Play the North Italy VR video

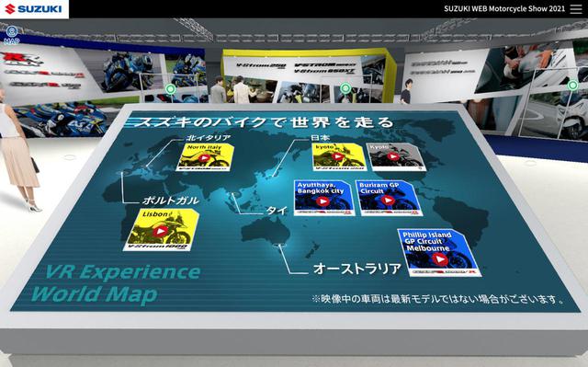coord(204,157)
